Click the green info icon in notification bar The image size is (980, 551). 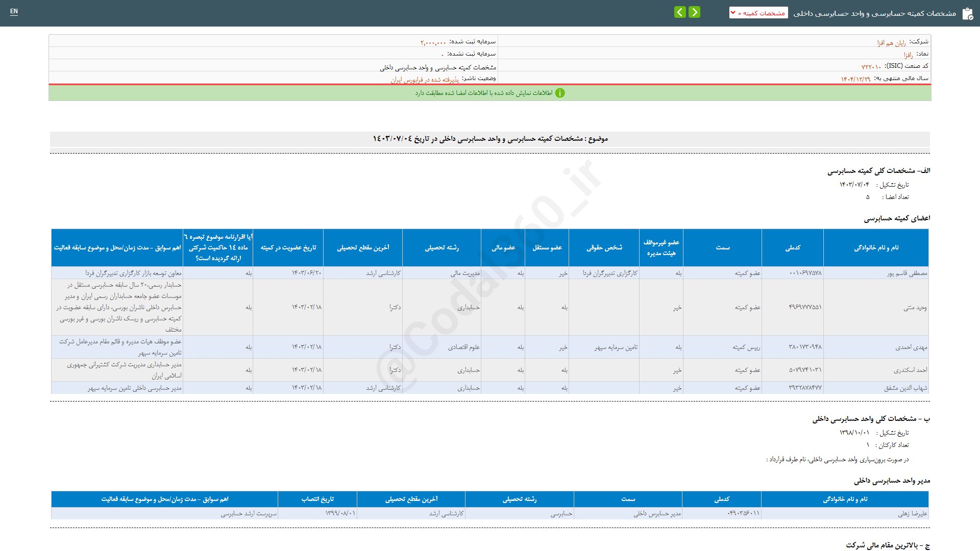point(560,93)
